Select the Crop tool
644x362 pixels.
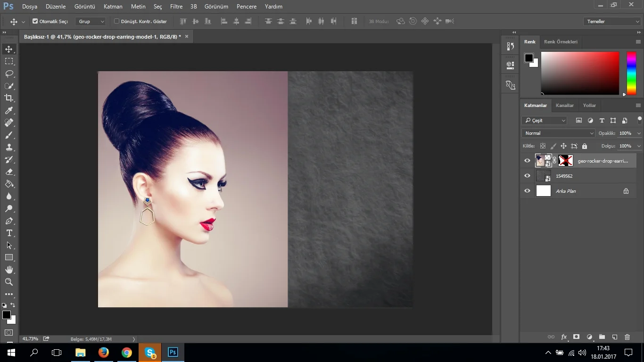click(x=9, y=98)
